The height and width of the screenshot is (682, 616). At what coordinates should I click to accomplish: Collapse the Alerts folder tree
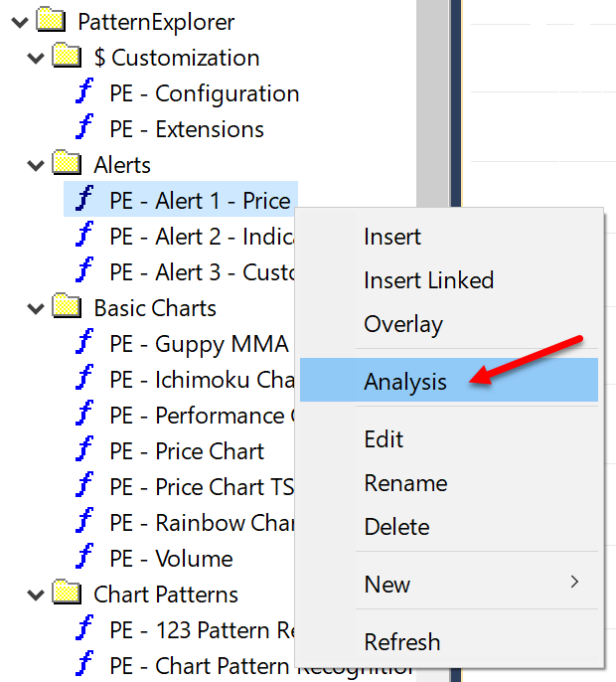point(36,165)
